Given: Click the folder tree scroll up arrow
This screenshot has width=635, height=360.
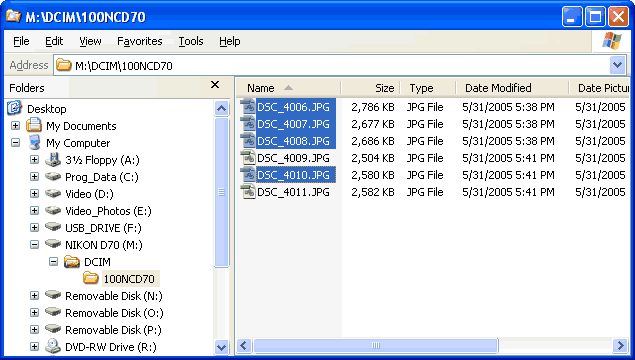Looking at the screenshot, I should [x=222, y=108].
